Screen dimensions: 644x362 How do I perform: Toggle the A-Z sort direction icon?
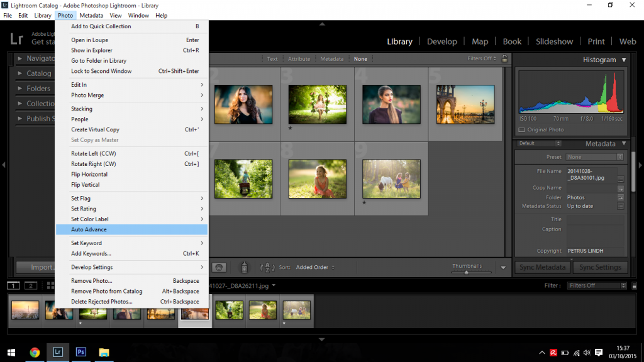[267, 267]
